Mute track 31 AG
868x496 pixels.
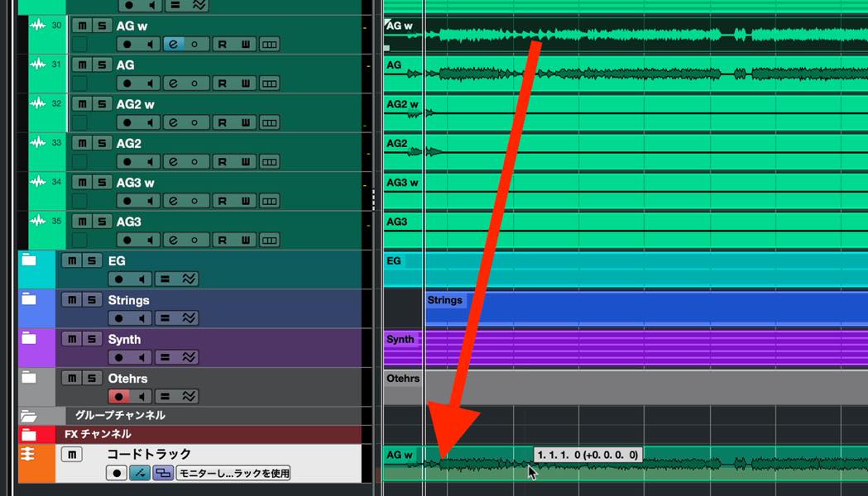(x=82, y=64)
